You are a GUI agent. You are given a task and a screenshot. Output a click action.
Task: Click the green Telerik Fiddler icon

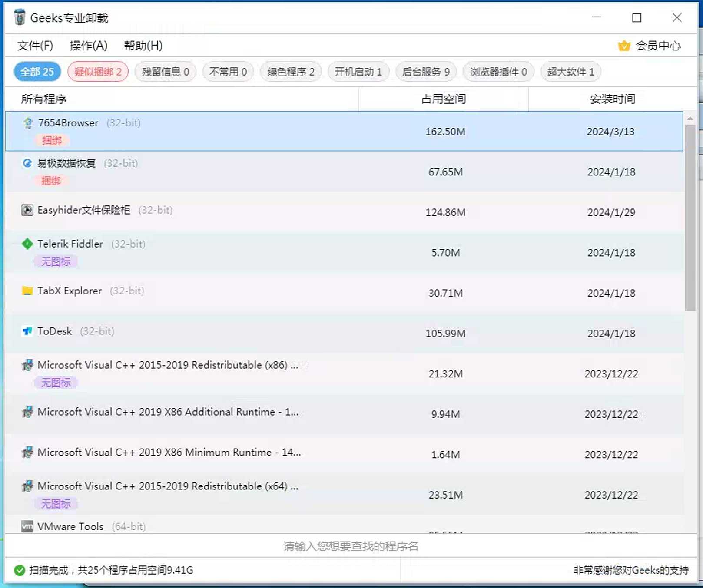[x=27, y=244]
